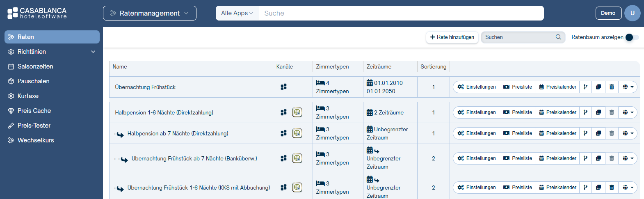Toggle the Ratenbaum anzeigen switch
644x199 pixels.
632,37
